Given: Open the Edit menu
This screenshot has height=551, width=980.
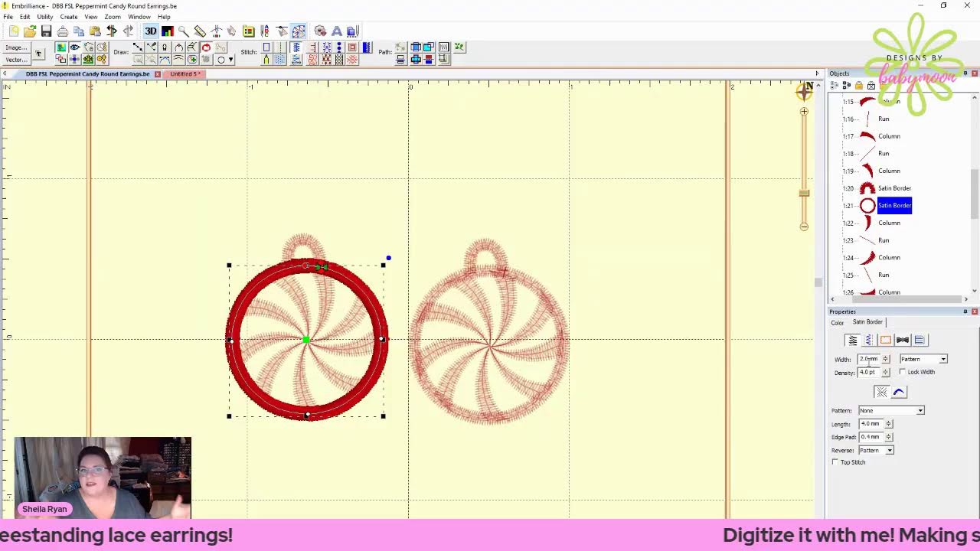Looking at the screenshot, I should (25, 17).
